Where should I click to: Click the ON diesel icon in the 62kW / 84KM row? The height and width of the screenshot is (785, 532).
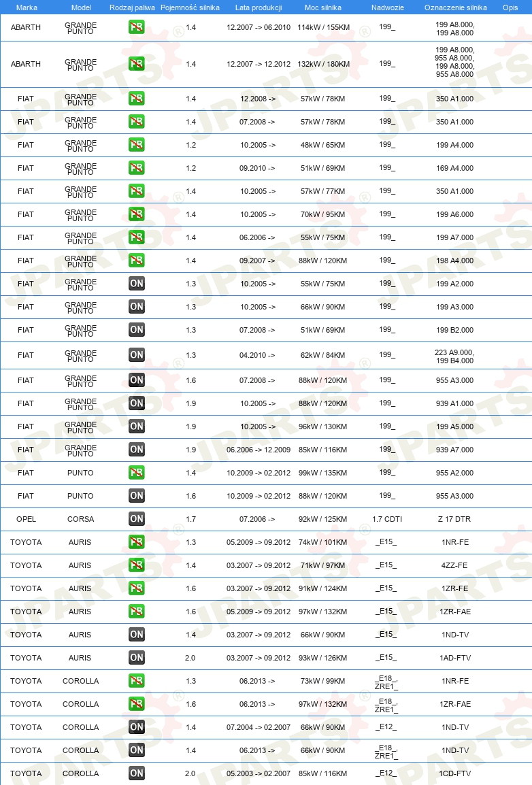point(137,355)
